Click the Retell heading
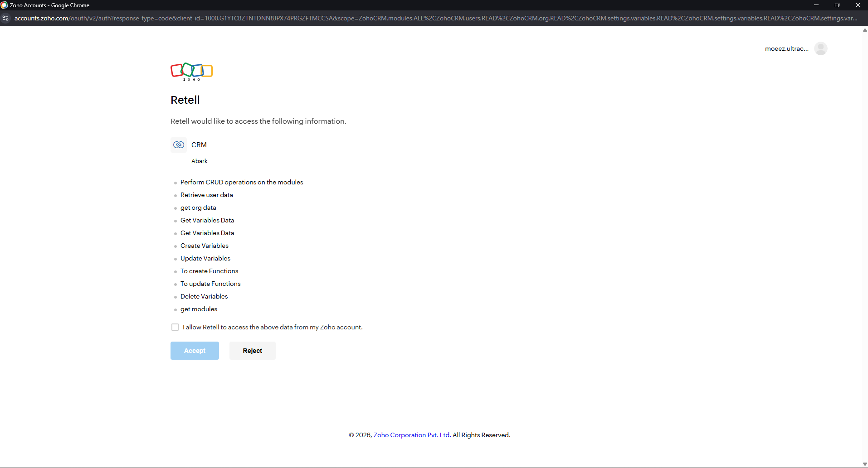Screen dimensions: 868x468 (185, 100)
